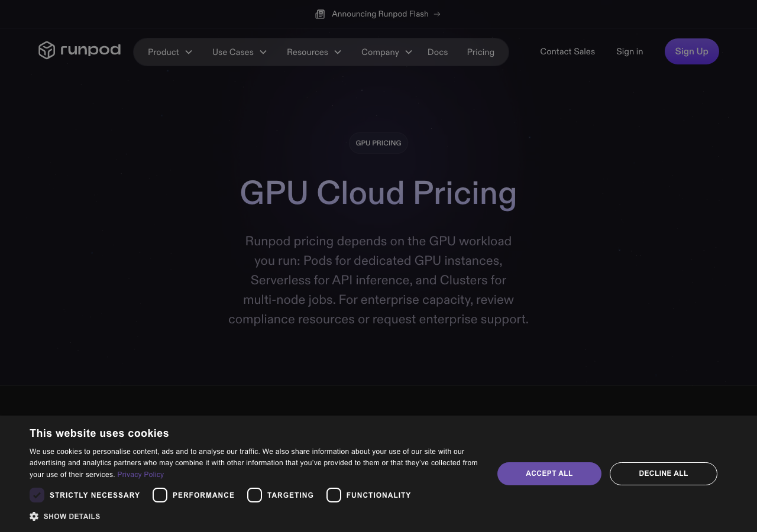Click the Decline All button
The height and width of the screenshot is (532, 757).
pyautogui.click(x=664, y=473)
